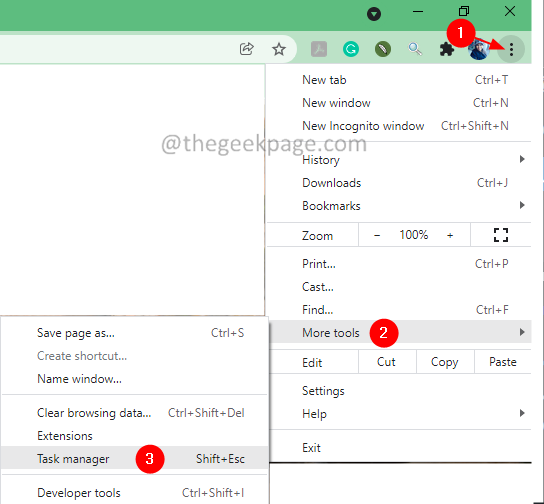The height and width of the screenshot is (504, 544).
Task: Click the share page icon
Action: 247,49
